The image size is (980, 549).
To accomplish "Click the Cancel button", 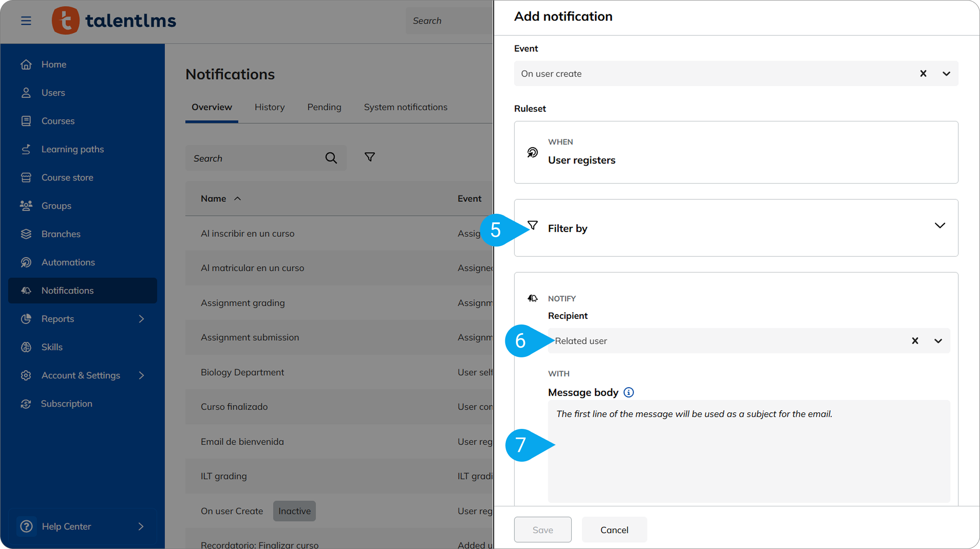I will coord(614,529).
